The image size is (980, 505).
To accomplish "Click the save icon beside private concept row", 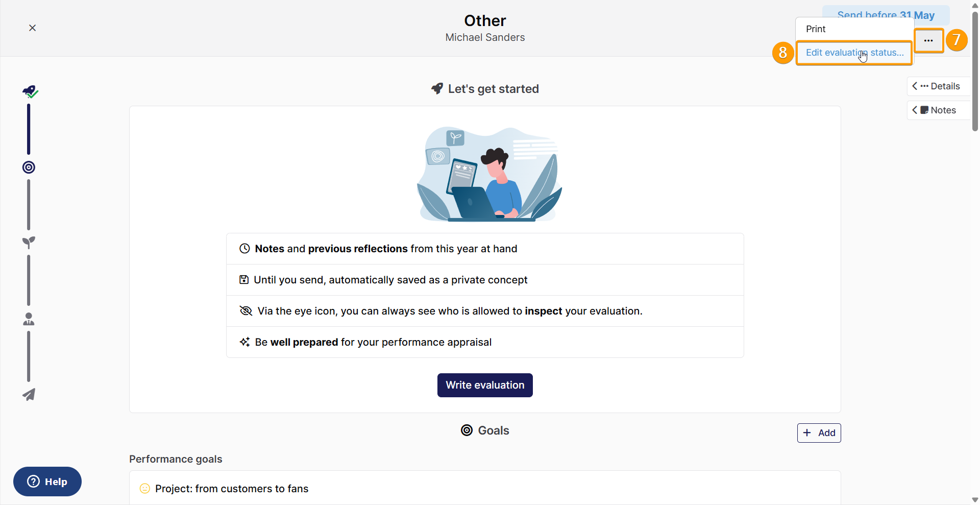I will [244, 280].
